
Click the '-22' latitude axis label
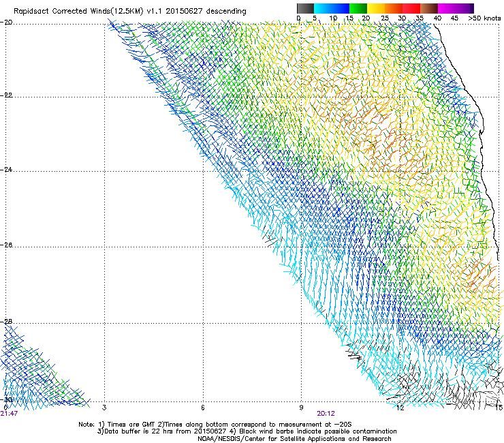pyautogui.click(x=7, y=95)
